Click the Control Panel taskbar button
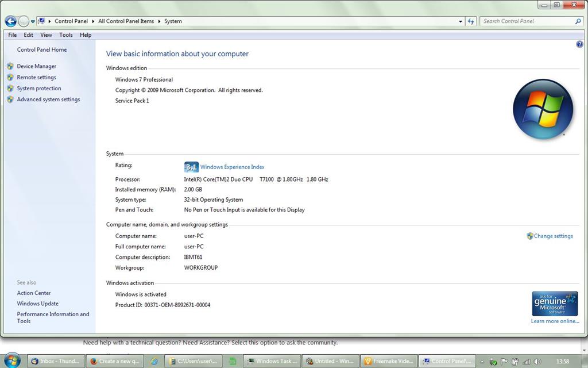588x368 pixels. pyautogui.click(x=447, y=361)
